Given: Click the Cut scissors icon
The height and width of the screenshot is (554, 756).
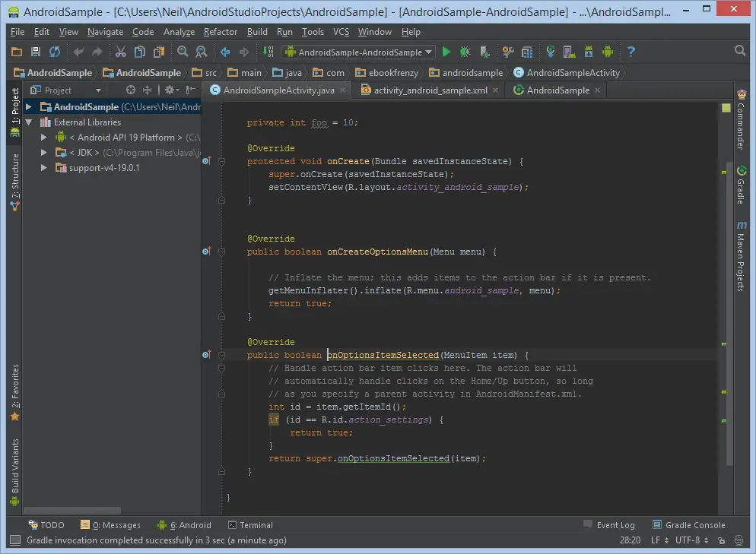Looking at the screenshot, I should click(120, 52).
